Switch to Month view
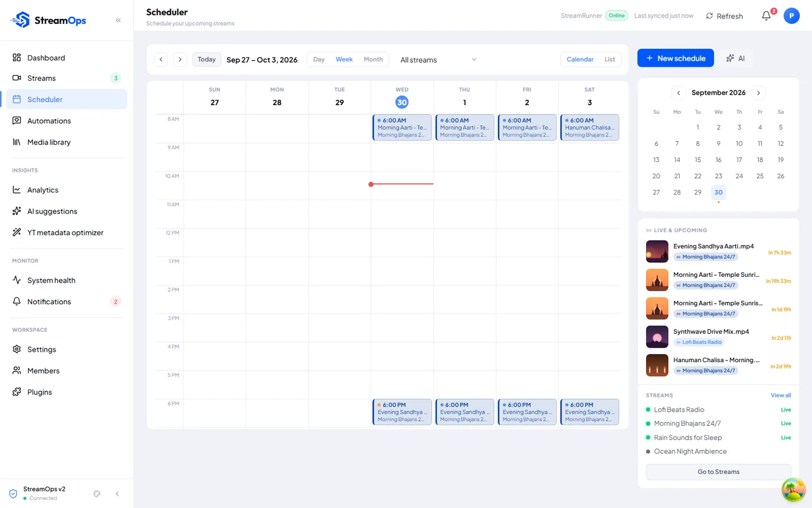 click(x=373, y=59)
